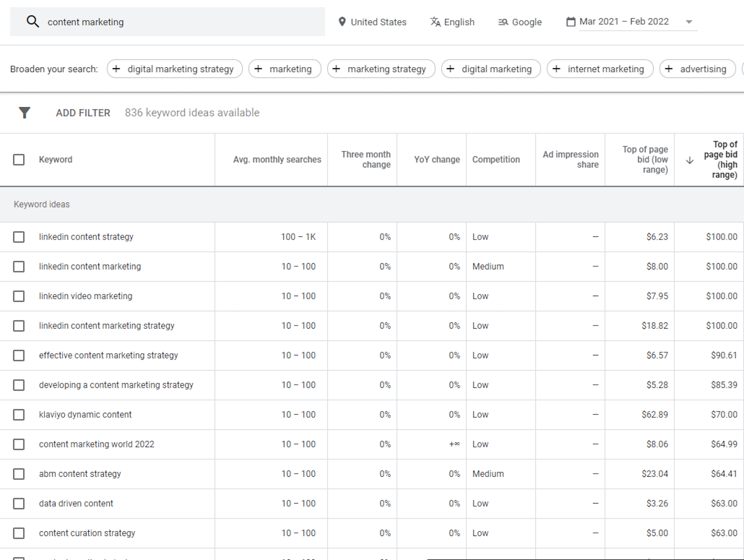
Task: Open the filter icon above the keyword table
Action: tap(24, 112)
